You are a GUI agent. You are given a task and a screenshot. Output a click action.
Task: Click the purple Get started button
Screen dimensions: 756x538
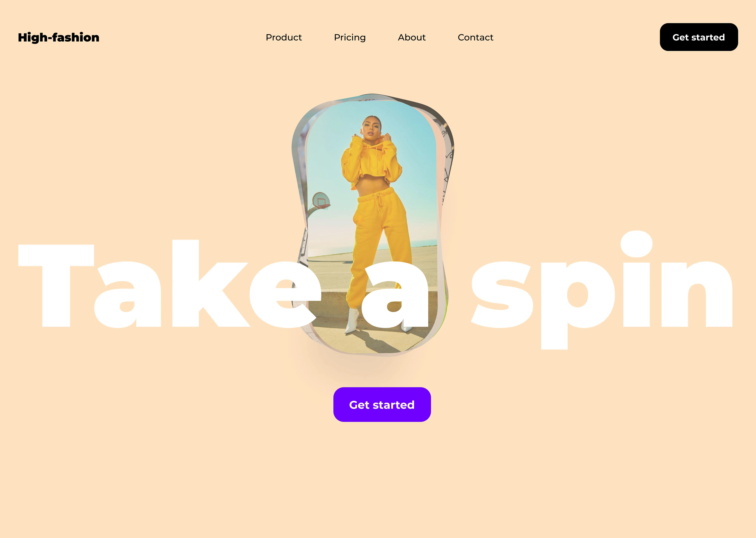382,404
